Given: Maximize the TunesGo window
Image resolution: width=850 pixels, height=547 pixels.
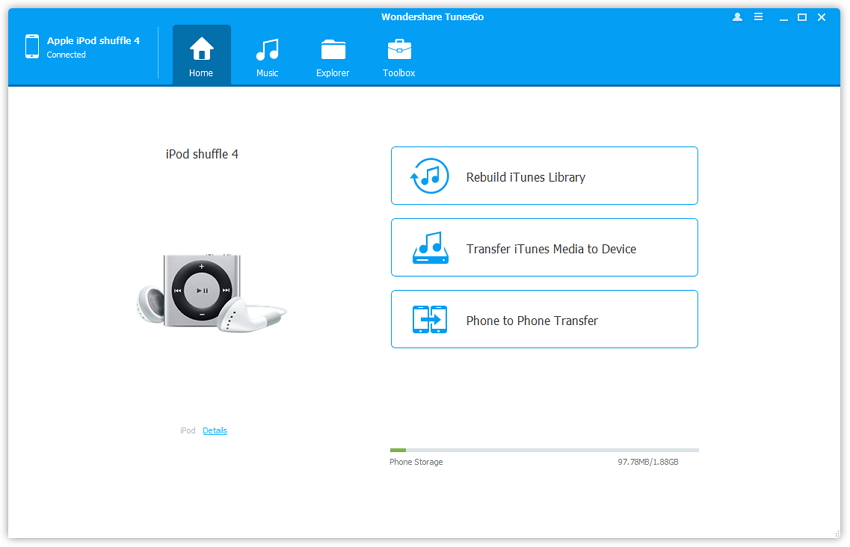Looking at the screenshot, I should 802,17.
